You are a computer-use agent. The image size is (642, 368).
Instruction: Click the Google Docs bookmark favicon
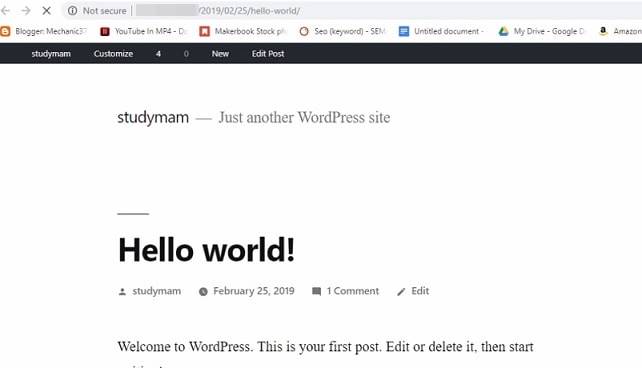pyautogui.click(x=404, y=31)
